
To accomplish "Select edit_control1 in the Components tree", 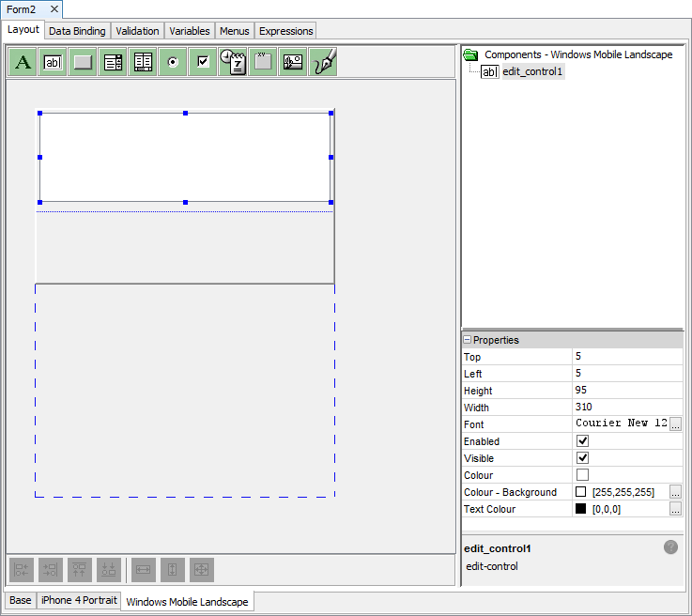I will 532,71.
